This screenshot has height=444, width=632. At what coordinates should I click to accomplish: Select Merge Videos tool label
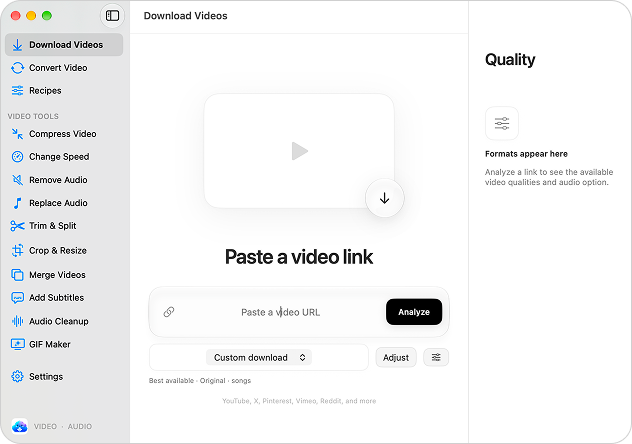click(57, 275)
